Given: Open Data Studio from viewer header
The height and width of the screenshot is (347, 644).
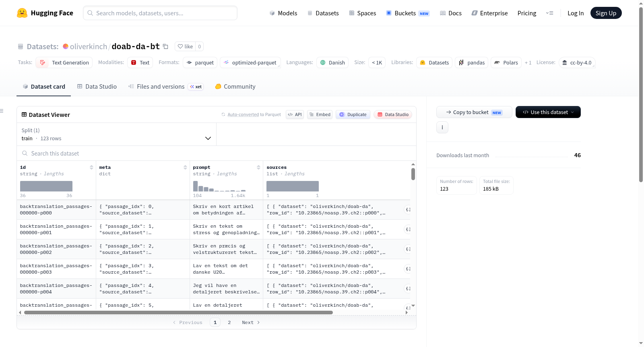Looking at the screenshot, I should coord(393,114).
